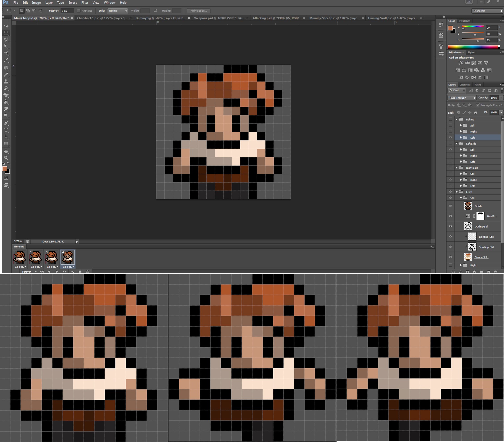Viewport: 504px width, 442px height.
Task: Click the Refine Edge button
Action: (198, 11)
